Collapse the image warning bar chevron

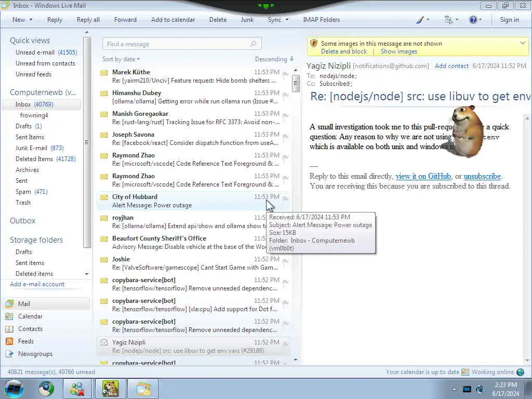(523, 43)
